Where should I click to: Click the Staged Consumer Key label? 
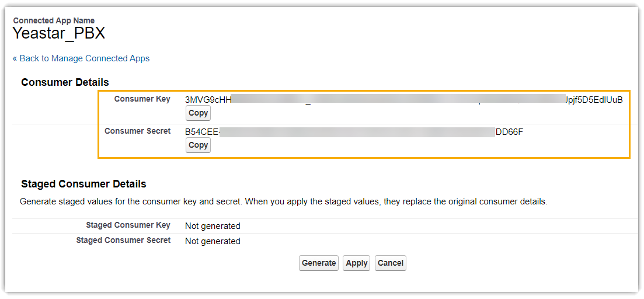tap(128, 225)
